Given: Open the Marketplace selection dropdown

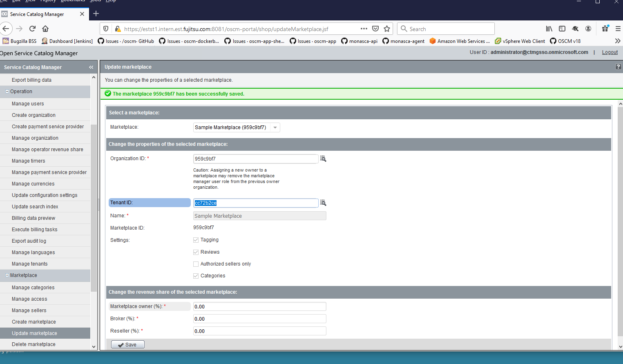Looking at the screenshot, I should click(x=275, y=127).
